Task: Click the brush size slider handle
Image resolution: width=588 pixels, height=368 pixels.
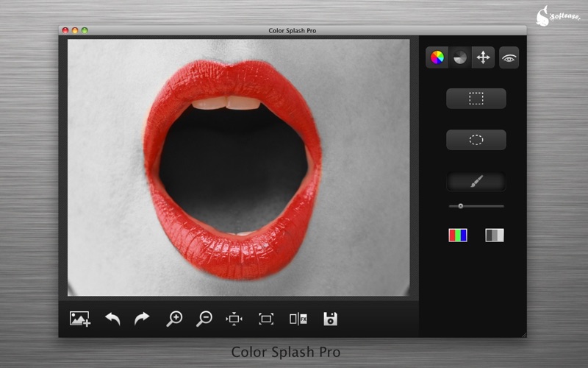Action: pyautogui.click(x=461, y=206)
